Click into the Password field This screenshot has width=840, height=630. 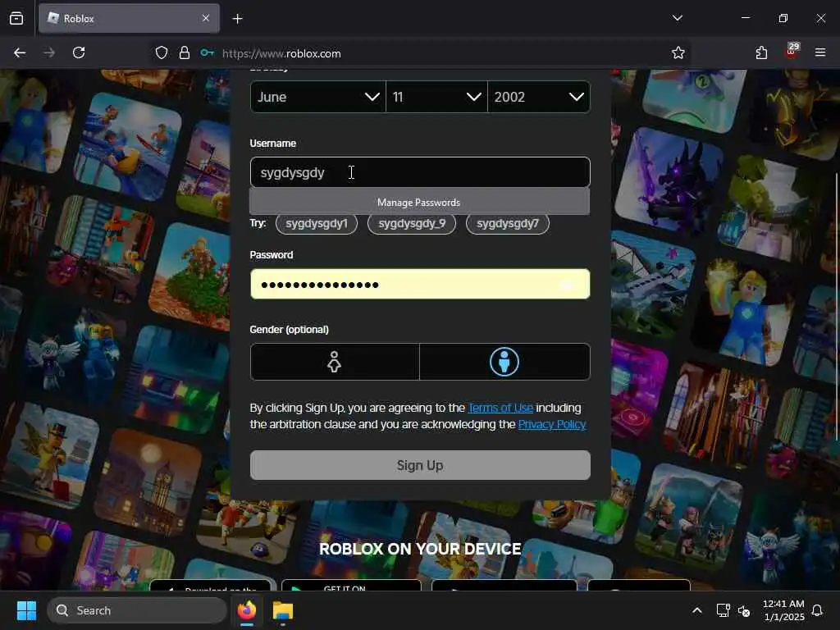[x=420, y=284]
